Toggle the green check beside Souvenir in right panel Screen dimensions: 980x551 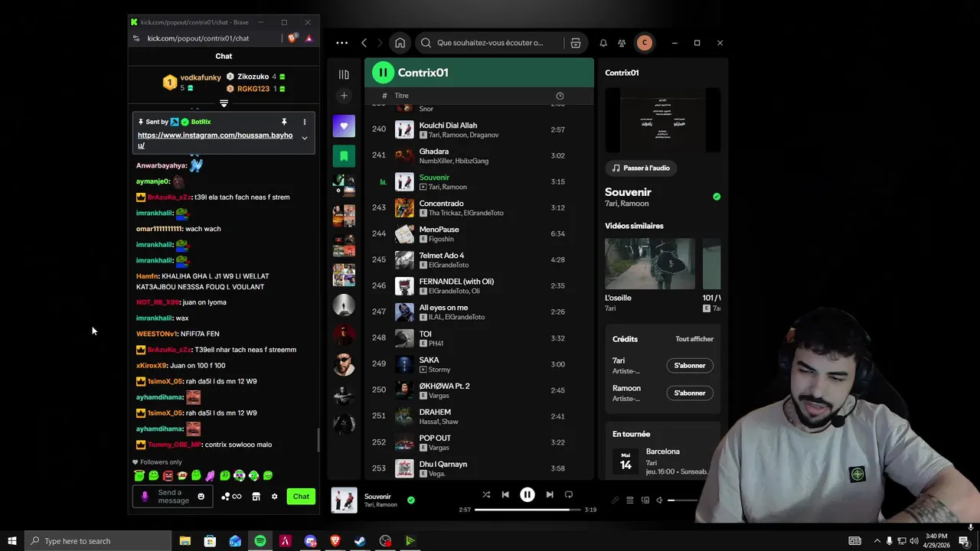[x=717, y=197]
